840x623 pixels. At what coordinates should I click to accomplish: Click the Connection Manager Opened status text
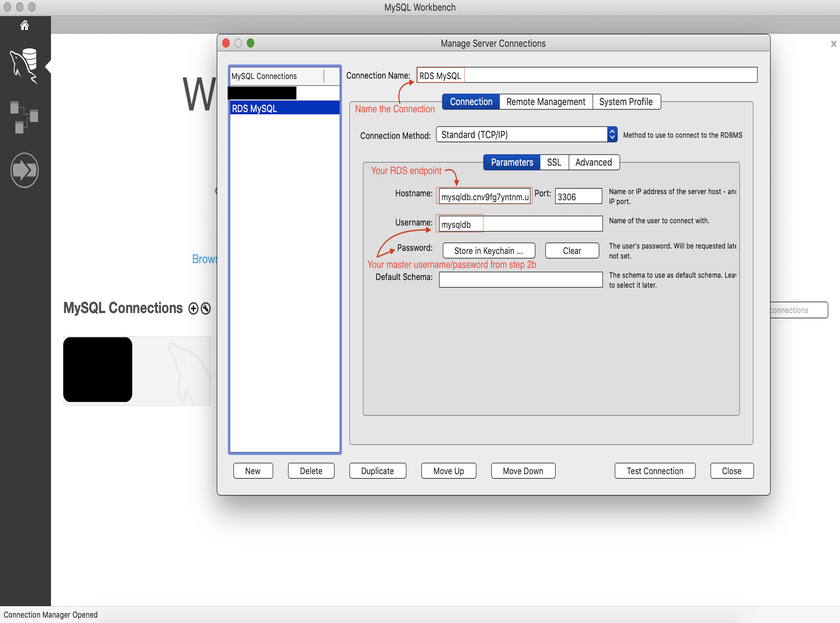[51, 615]
